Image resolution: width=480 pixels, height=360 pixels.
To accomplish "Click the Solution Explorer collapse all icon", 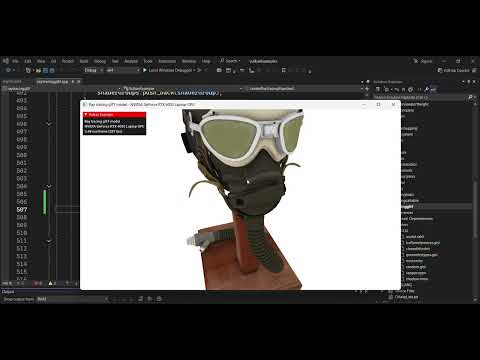I will coord(403,89).
